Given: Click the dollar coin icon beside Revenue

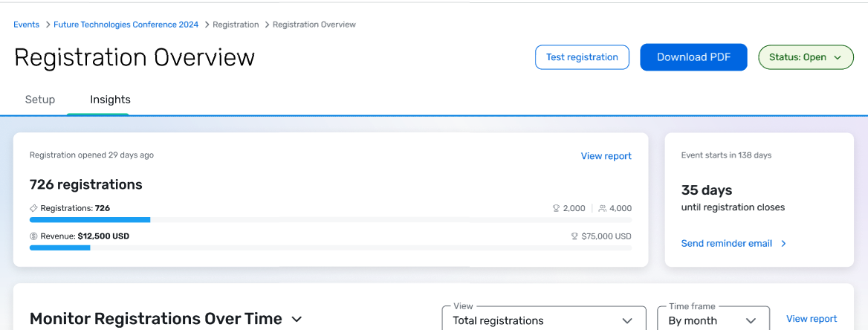Looking at the screenshot, I should pyautogui.click(x=33, y=236).
